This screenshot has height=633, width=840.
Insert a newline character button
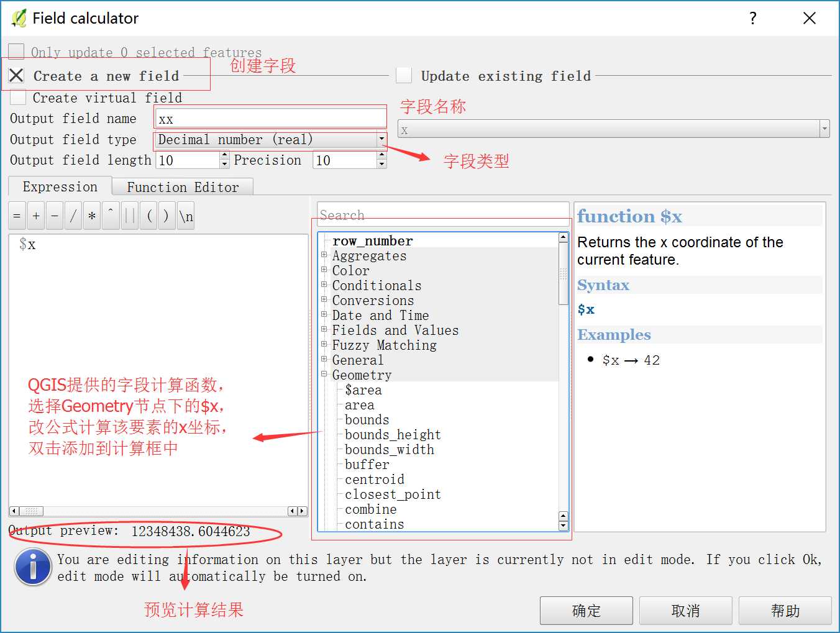pyautogui.click(x=186, y=216)
